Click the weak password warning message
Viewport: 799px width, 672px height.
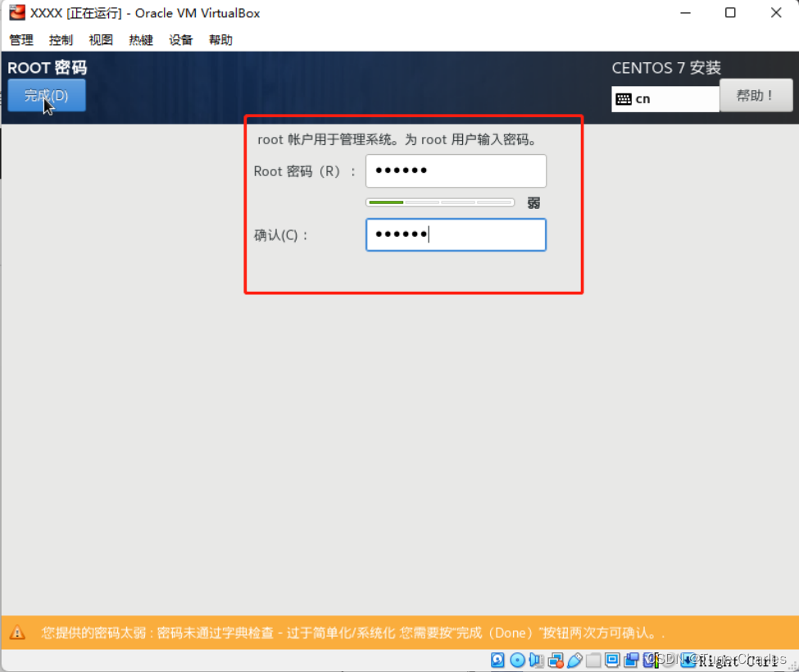352,633
